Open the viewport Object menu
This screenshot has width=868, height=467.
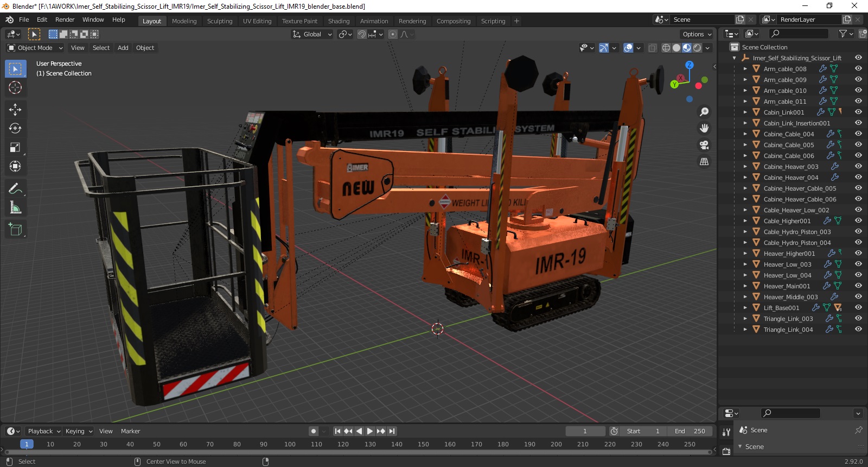click(145, 48)
